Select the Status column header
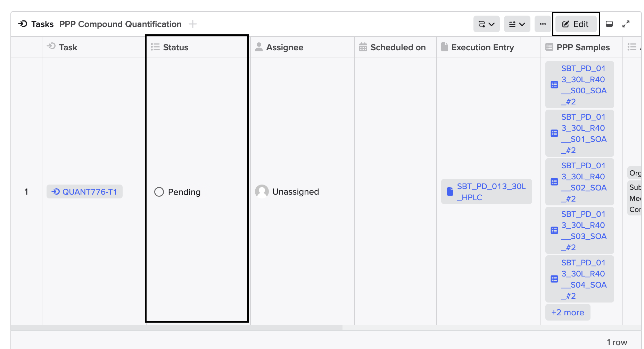644x349 pixels. (197, 47)
